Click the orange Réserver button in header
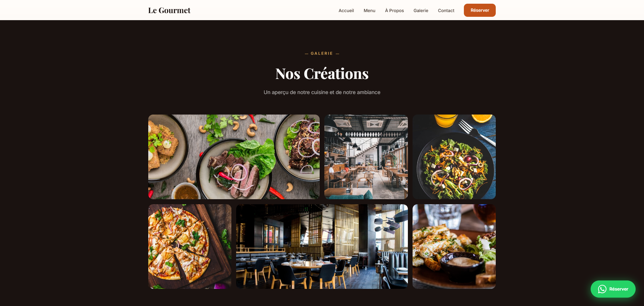Screen dimensions: 644x306 click(480, 10)
